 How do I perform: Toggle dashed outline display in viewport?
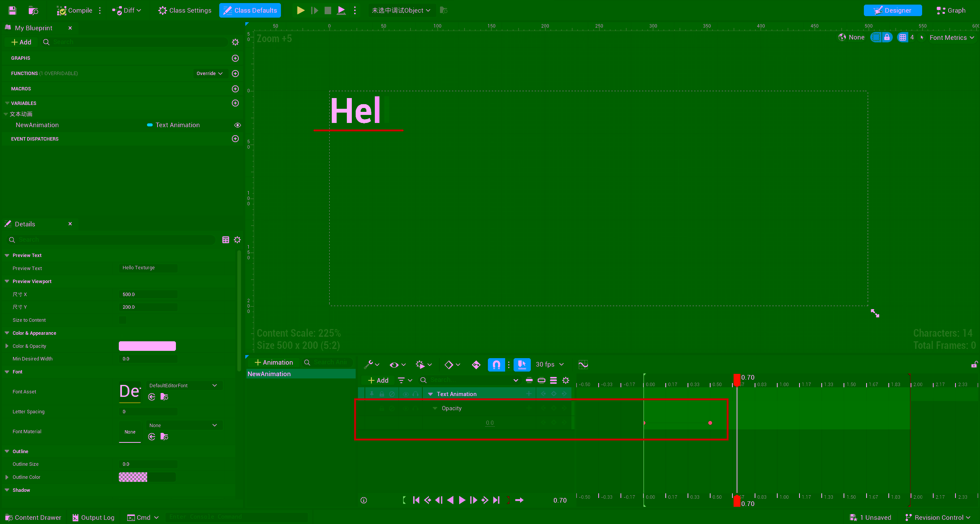(x=876, y=37)
